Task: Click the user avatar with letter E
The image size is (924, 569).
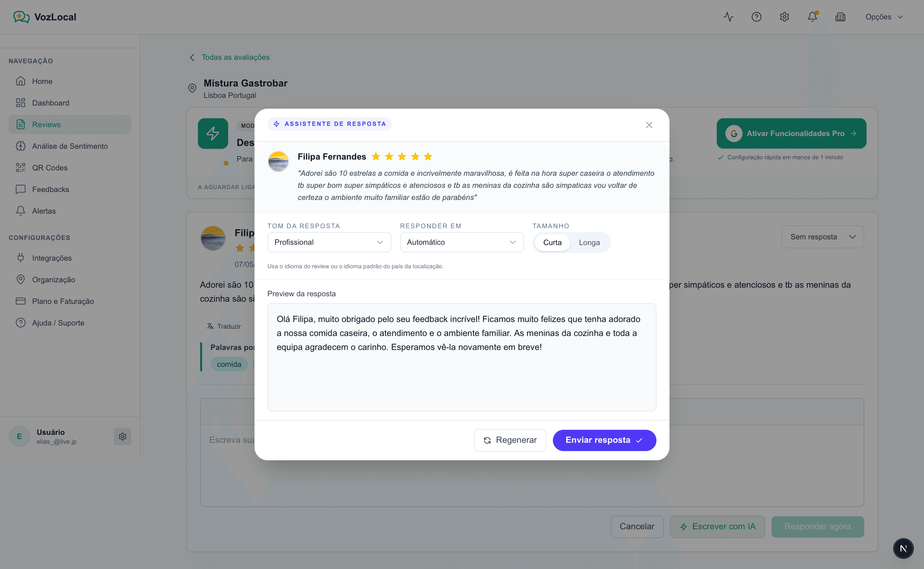Action: pos(19,436)
